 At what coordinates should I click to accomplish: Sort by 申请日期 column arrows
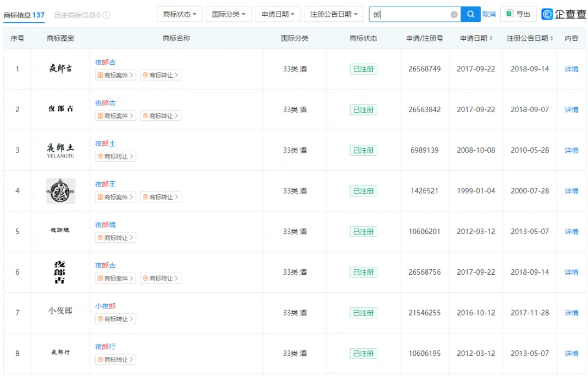(491, 38)
